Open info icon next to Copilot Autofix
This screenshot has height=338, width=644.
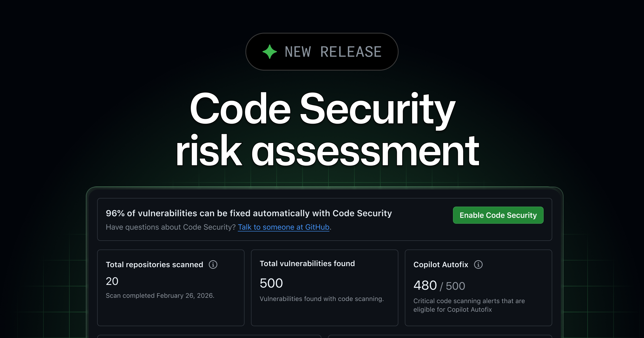(x=478, y=264)
